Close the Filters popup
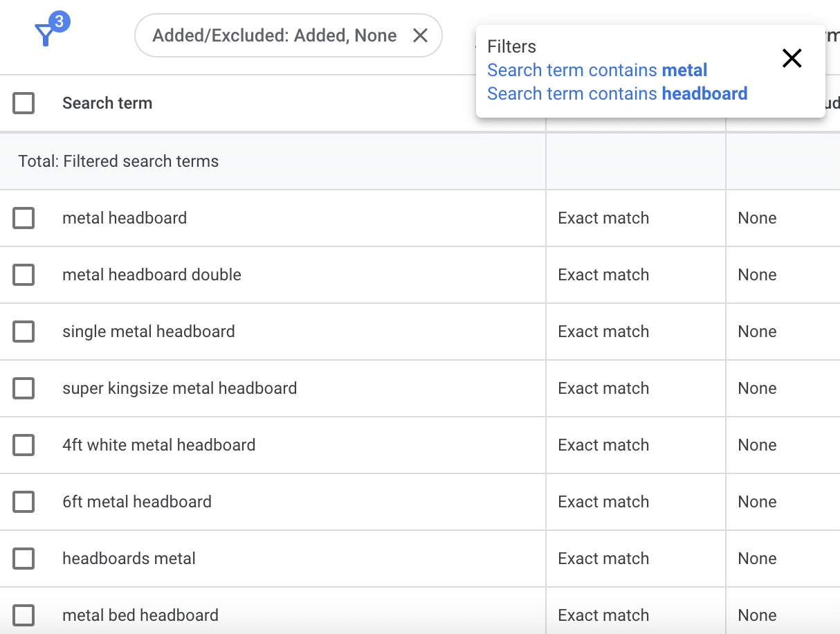The width and height of the screenshot is (840, 634). pos(792,59)
